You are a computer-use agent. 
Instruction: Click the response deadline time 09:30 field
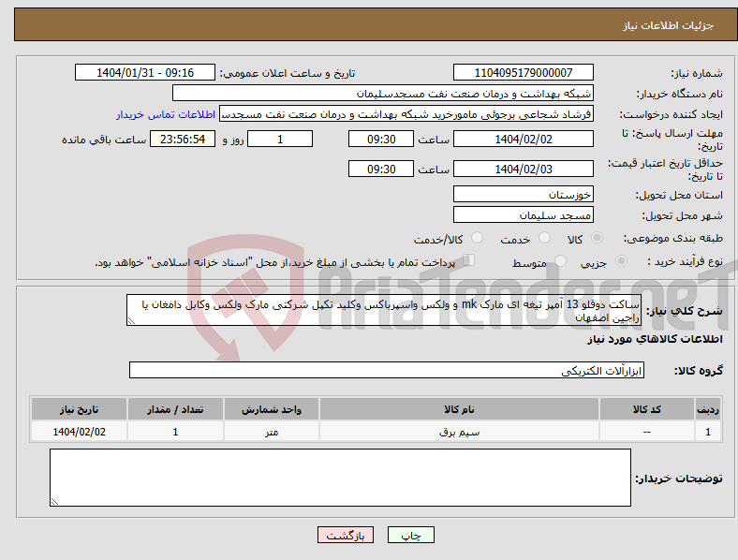point(381,139)
